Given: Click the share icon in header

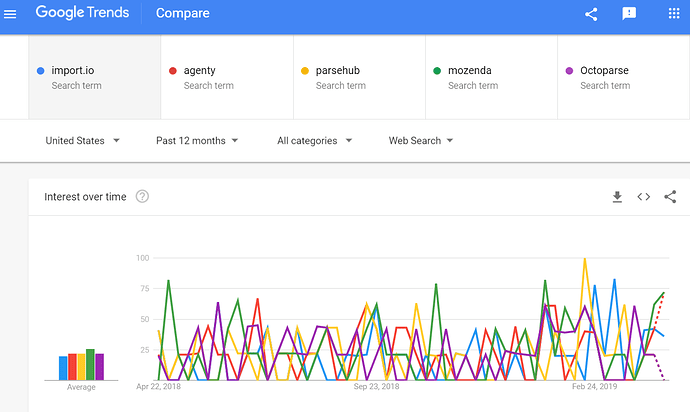Looking at the screenshot, I should pos(591,14).
